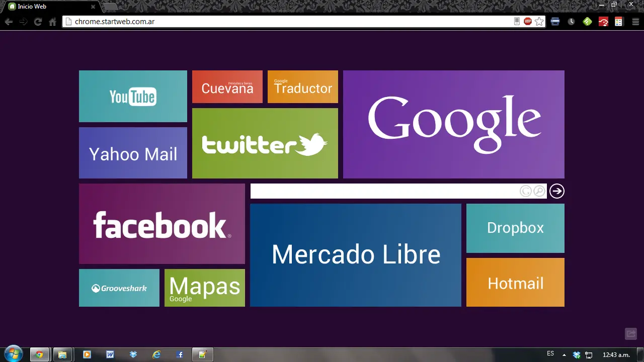The image size is (644, 362).
Task: Switch to the Notepad++ taskbar window
Action: 203,354
